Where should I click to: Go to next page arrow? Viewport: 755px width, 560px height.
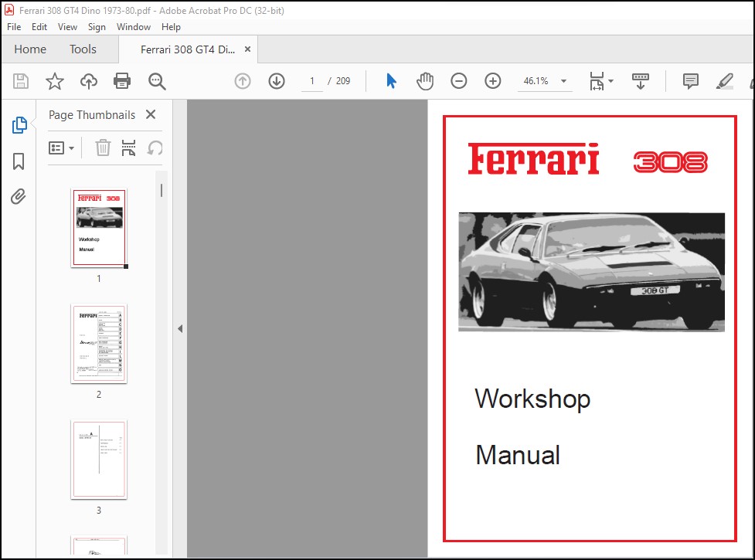point(277,81)
